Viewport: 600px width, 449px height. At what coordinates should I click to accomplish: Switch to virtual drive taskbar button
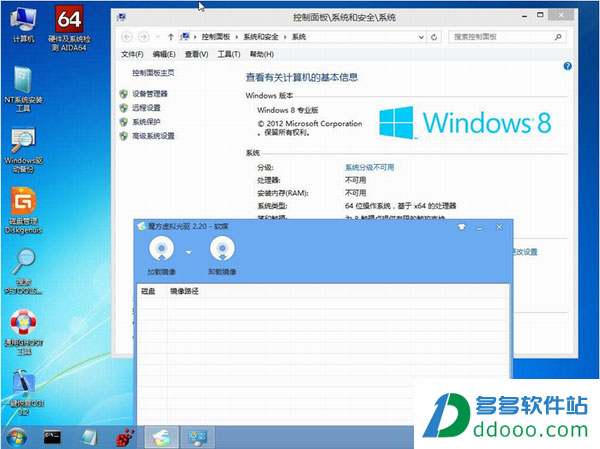pos(161,438)
